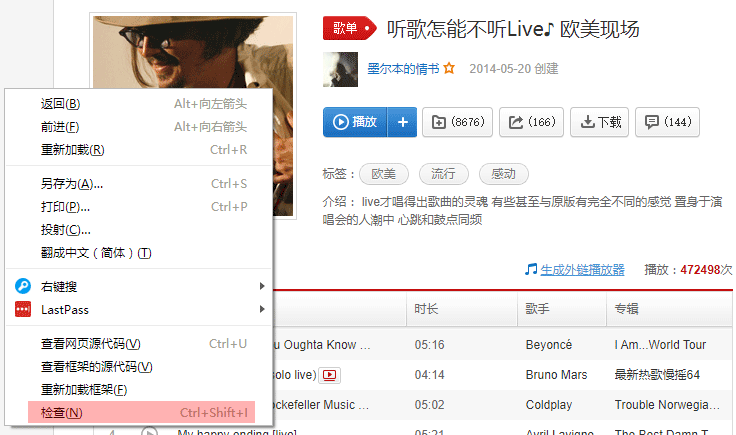736x435 pixels.
Task: Select 重新加载框架(F) entry
Action: tap(139, 390)
